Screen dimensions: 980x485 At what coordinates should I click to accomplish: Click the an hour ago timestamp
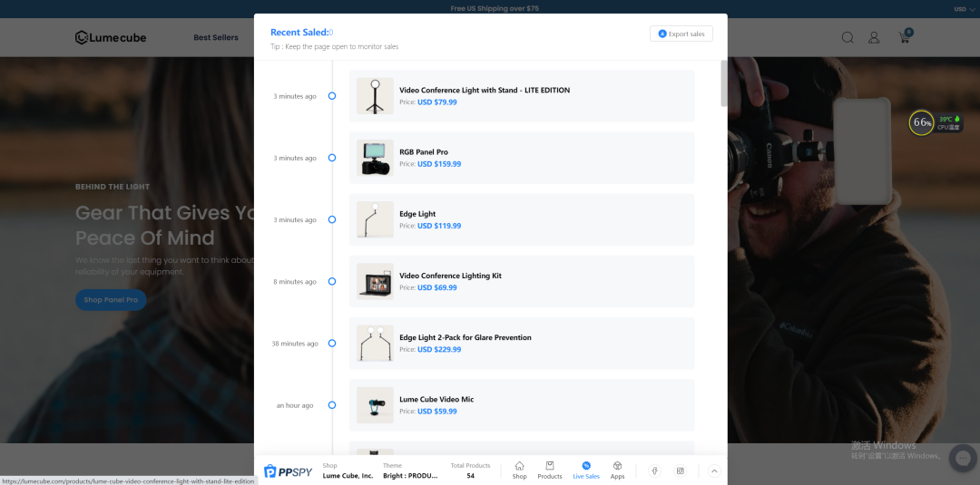click(x=294, y=405)
